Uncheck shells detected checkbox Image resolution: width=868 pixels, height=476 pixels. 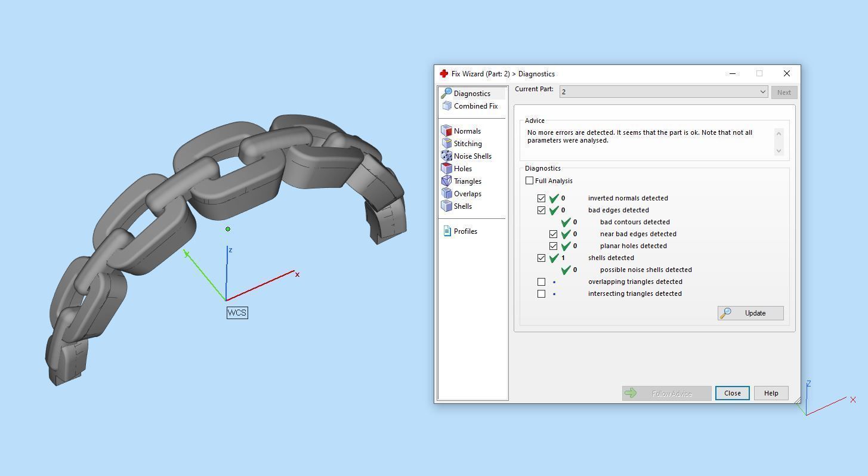pyautogui.click(x=541, y=258)
